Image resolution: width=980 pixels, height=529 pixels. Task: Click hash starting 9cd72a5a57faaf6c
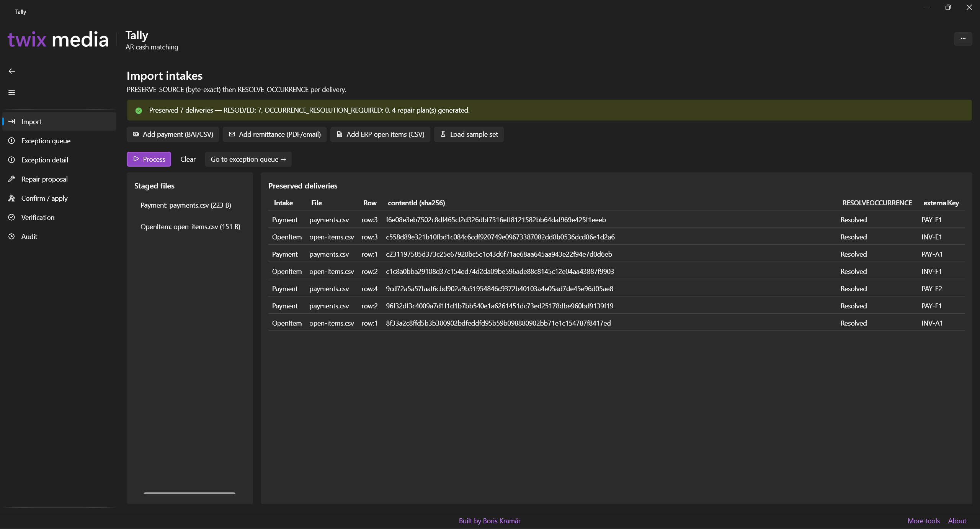point(500,289)
